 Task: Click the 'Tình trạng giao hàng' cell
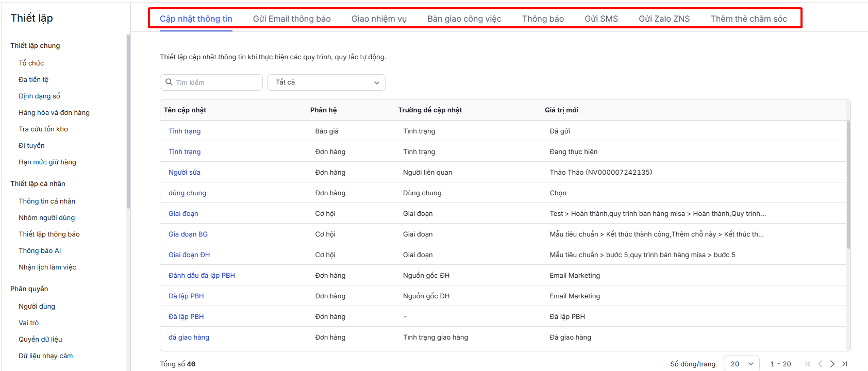[x=436, y=337]
